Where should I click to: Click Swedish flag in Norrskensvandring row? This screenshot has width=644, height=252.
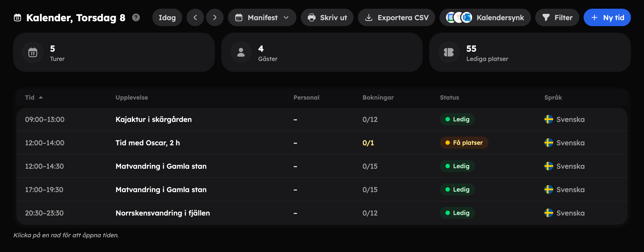549,213
